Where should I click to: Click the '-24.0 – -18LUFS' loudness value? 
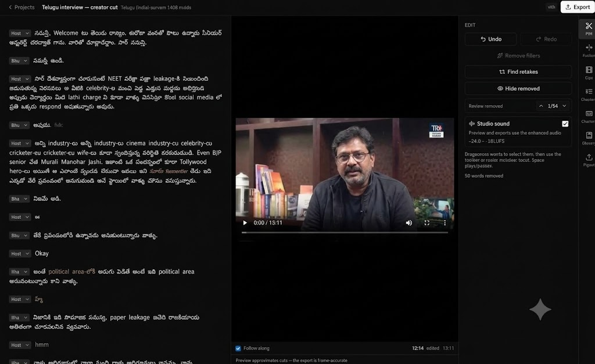coord(486,141)
